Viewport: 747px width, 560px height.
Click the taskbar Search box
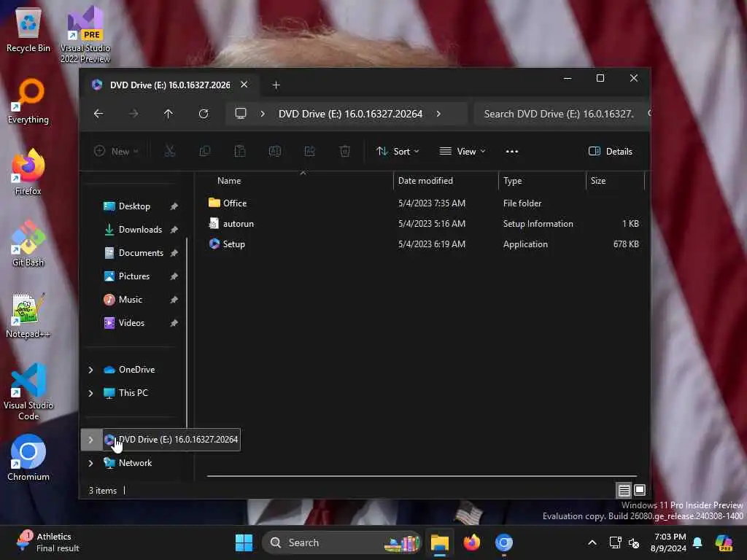(x=341, y=542)
